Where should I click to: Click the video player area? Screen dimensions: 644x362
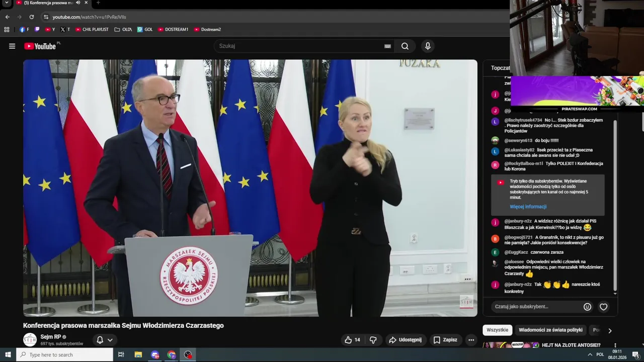pos(250,188)
